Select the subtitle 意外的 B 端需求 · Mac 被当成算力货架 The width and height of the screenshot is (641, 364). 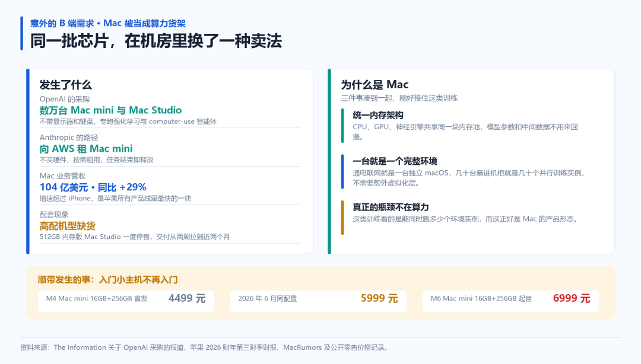(x=108, y=23)
